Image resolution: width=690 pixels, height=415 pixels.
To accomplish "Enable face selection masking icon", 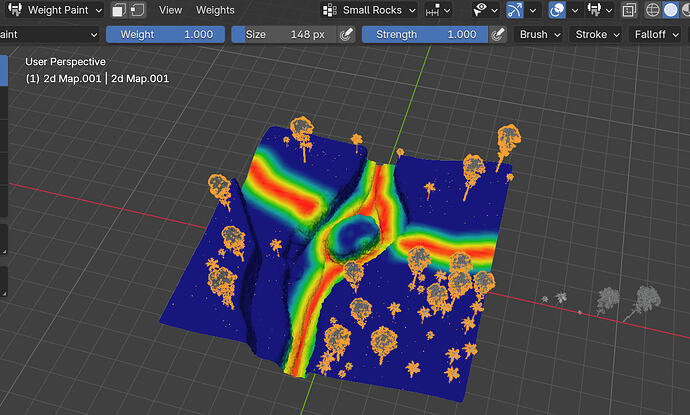I will tap(119, 10).
